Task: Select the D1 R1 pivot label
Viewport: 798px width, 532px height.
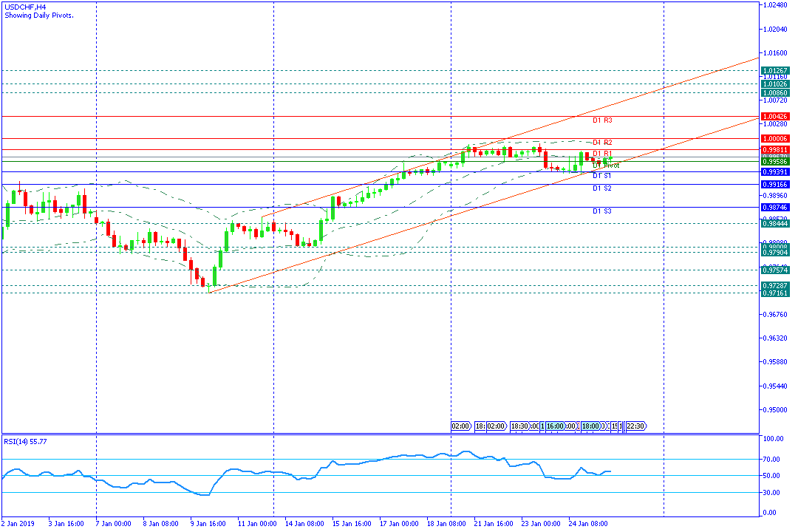Action: (602, 154)
